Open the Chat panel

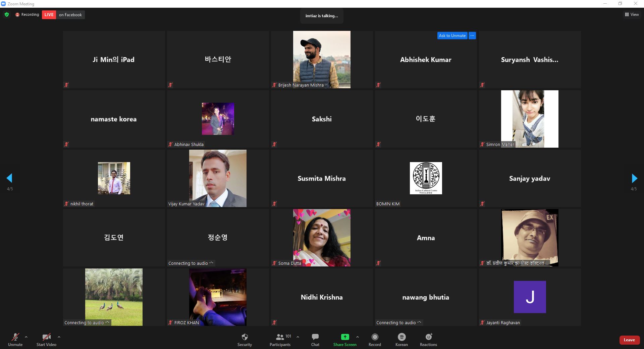pyautogui.click(x=315, y=337)
